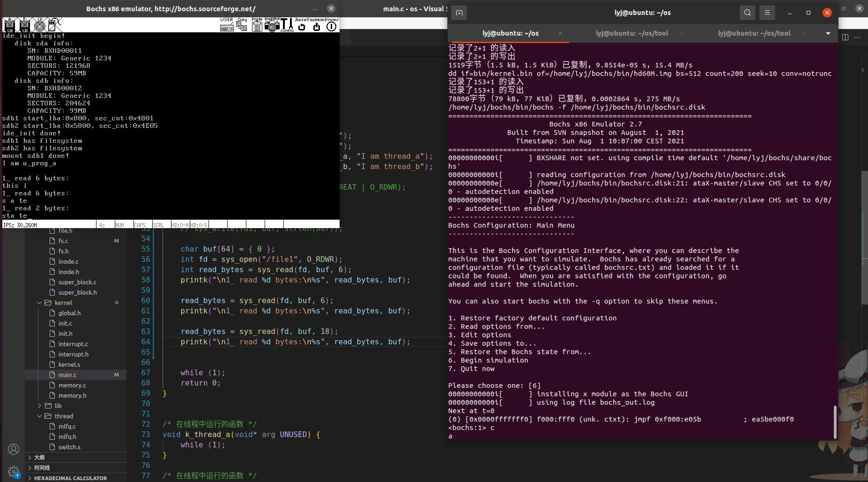This screenshot has height=482, width=868.
Task: Switch to first ~/os terminal tab
Action: pos(510,33)
